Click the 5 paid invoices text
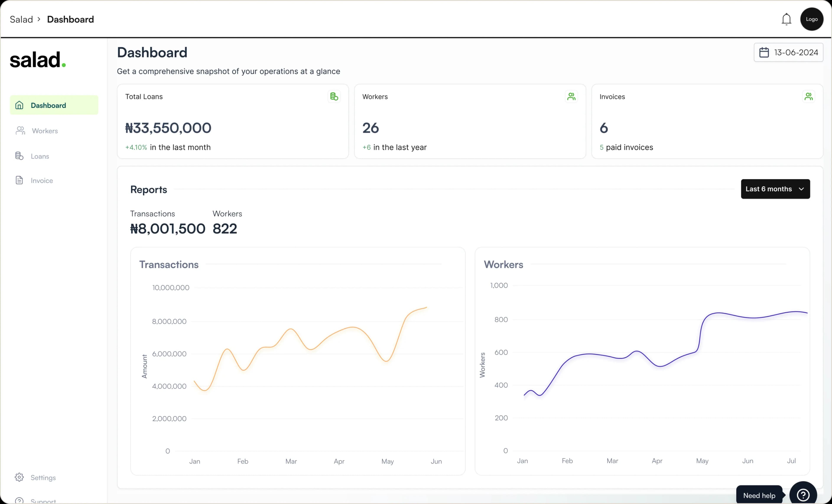 tap(626, 147)
